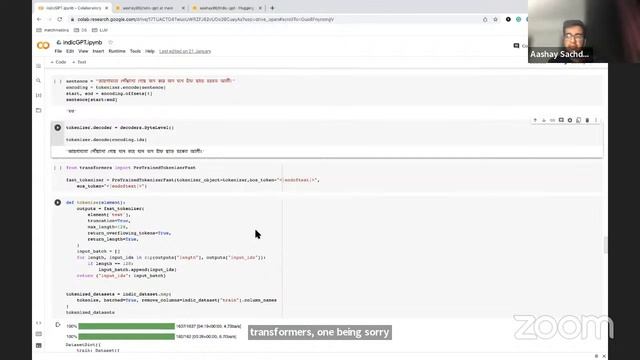Switch to the second browser tab

point(150,8)
